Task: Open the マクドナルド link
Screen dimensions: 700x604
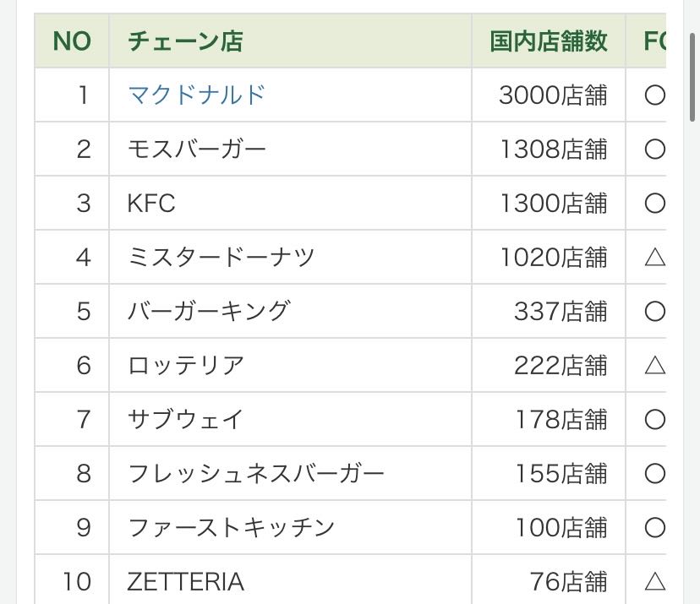Action: pos(196,95)
